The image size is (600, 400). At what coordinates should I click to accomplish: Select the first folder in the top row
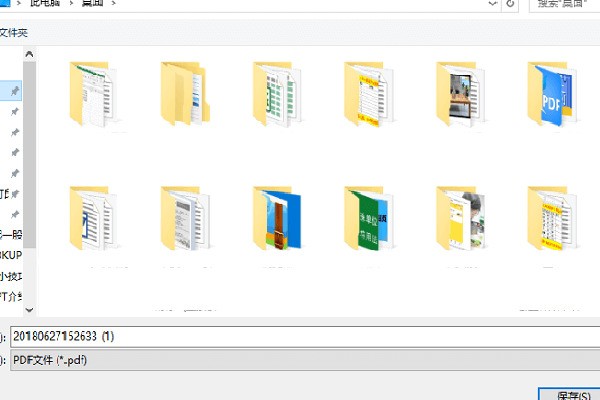coord(93,95)
